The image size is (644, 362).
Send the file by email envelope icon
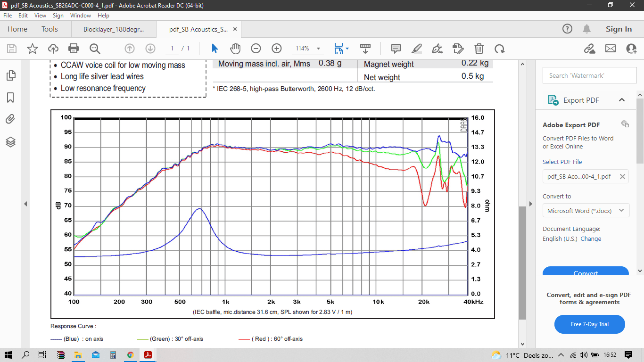pyautogui.click(x=611, y=49)
